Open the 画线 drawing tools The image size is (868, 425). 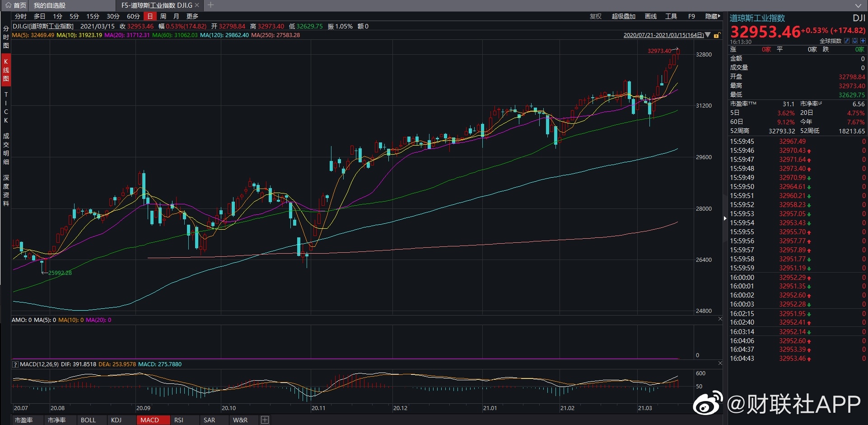[651, 16]
